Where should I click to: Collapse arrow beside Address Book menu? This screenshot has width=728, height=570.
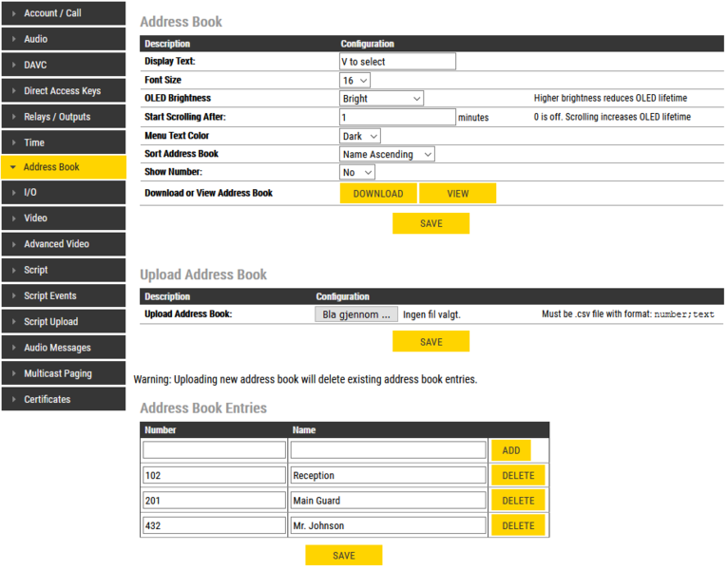click(x=13, y=167)
